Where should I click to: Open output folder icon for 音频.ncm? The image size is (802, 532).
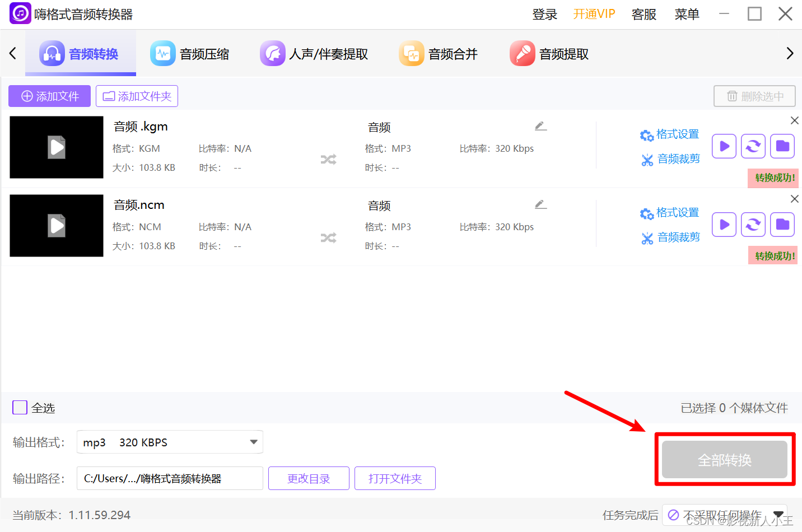click(782, 225)
